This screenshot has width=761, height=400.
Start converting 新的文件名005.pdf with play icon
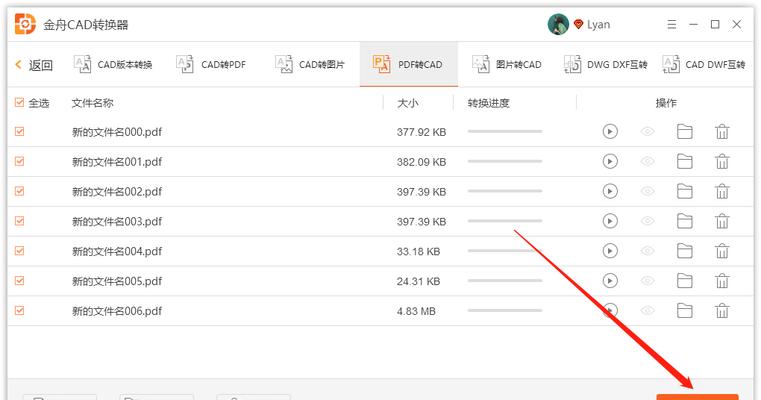pyautogui.click(x=610, y=281)
